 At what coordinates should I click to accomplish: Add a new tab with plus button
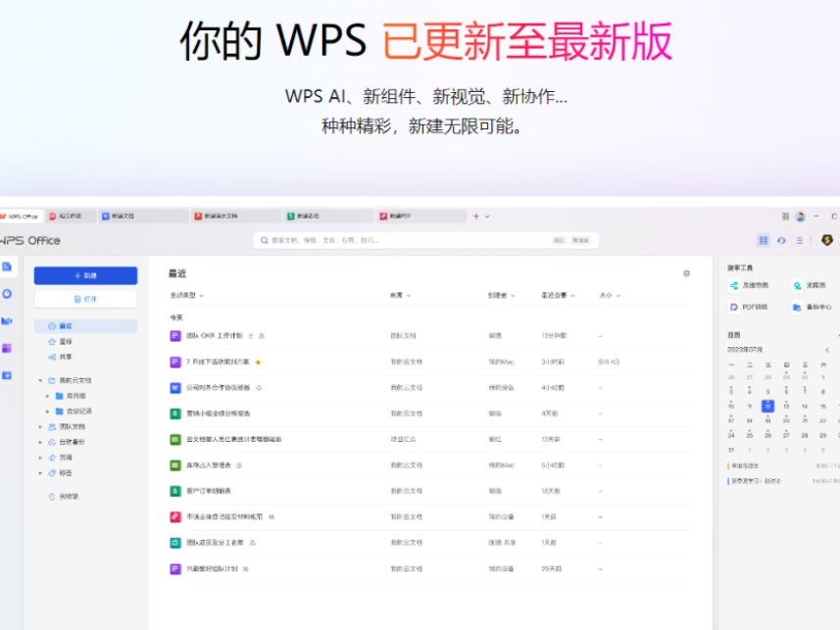475,217
